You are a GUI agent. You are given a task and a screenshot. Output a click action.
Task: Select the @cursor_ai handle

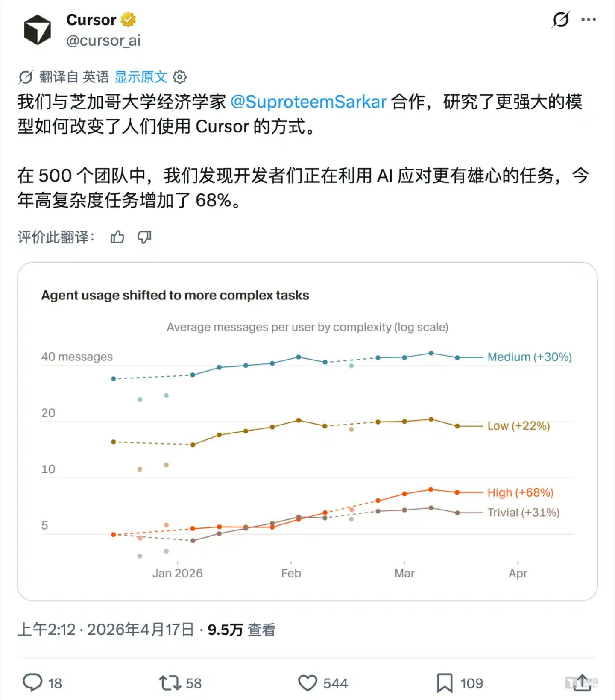click(x=102, y=41)
